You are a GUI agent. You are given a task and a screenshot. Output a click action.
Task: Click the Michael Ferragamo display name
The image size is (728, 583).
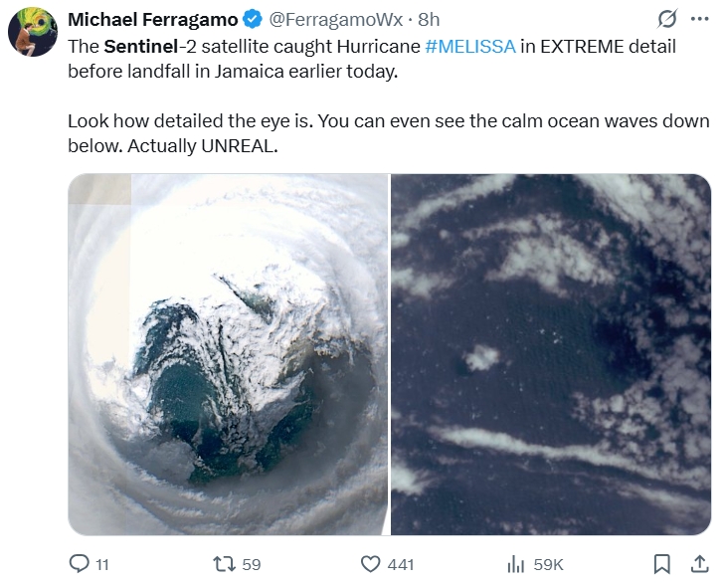coord(152,20)
